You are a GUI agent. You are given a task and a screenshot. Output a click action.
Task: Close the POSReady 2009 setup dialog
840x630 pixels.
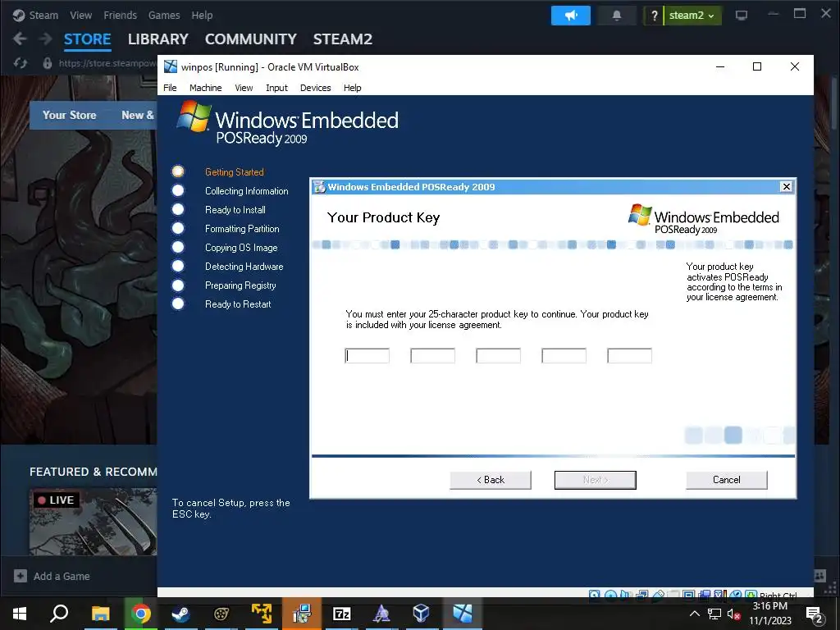786,186
